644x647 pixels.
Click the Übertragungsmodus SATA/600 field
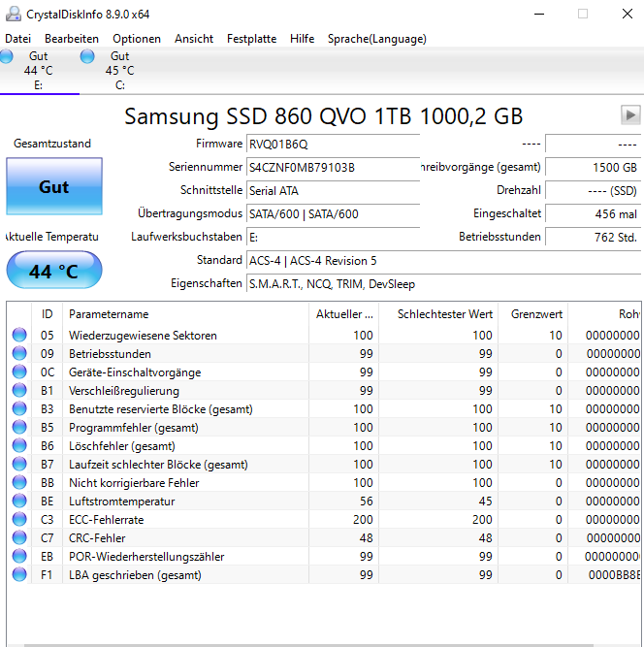(333, 213)
